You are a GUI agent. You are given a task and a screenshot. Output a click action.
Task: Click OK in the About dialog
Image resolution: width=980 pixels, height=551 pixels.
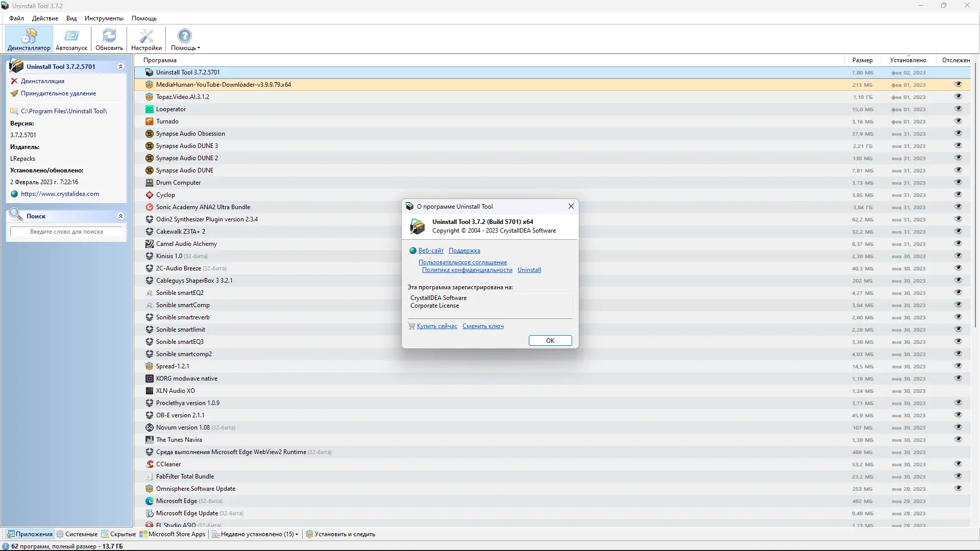[x=550, y=340]
